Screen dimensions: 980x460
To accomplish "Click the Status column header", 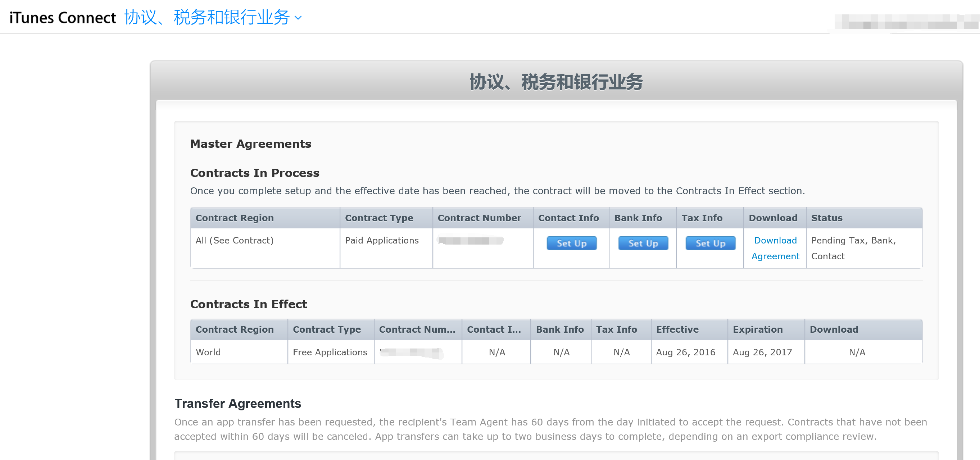I will tap(864, 218).
